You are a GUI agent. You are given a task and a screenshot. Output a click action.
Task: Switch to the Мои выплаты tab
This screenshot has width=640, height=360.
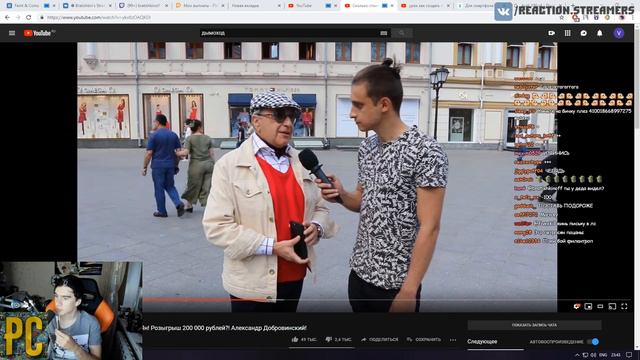[x=200, y=6]
